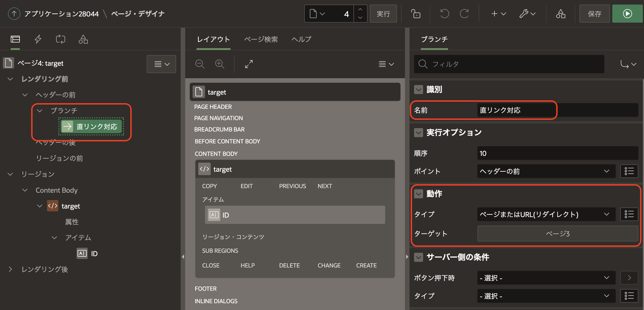Select the target region code icon in tree
Image resolution: width=644 pixels, height=310 pixels.
[53, 206]
